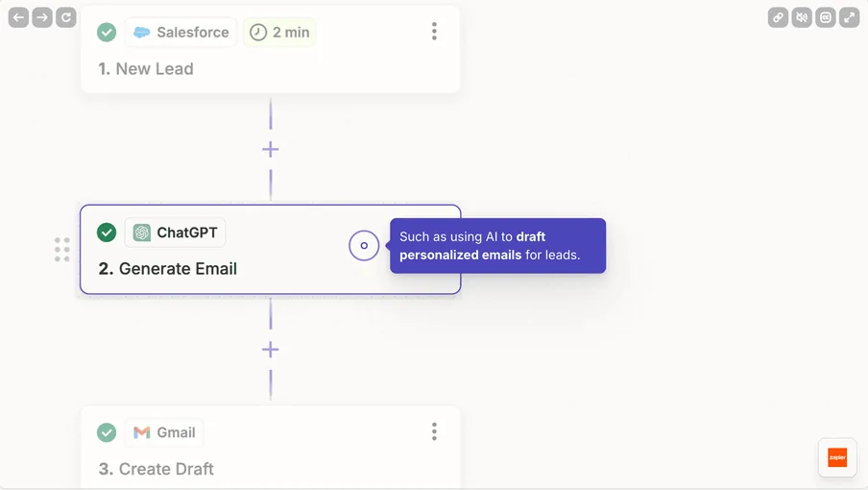Click the 2 min polling interval badge
Viewport: 868px width, 490px height.
click(279, 32)
